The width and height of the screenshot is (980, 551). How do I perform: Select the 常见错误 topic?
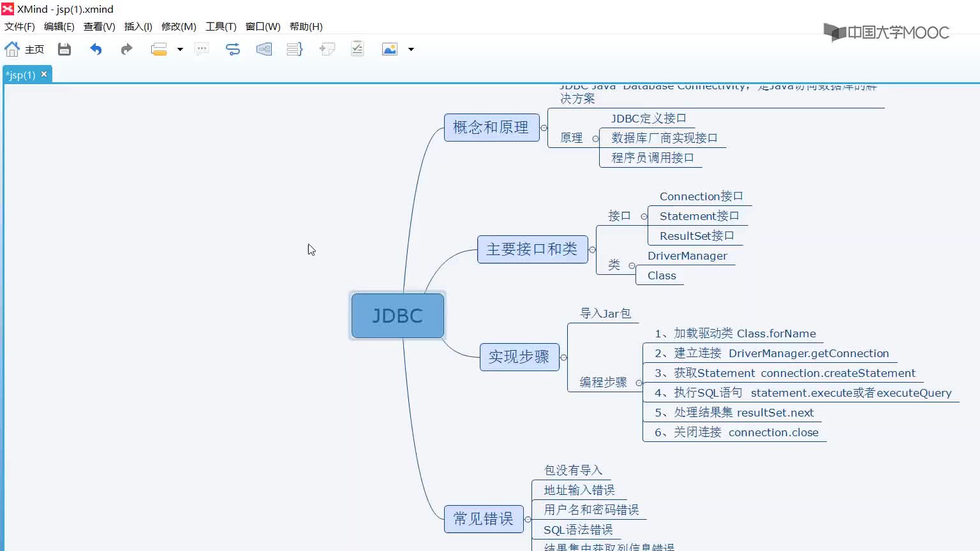484,518
